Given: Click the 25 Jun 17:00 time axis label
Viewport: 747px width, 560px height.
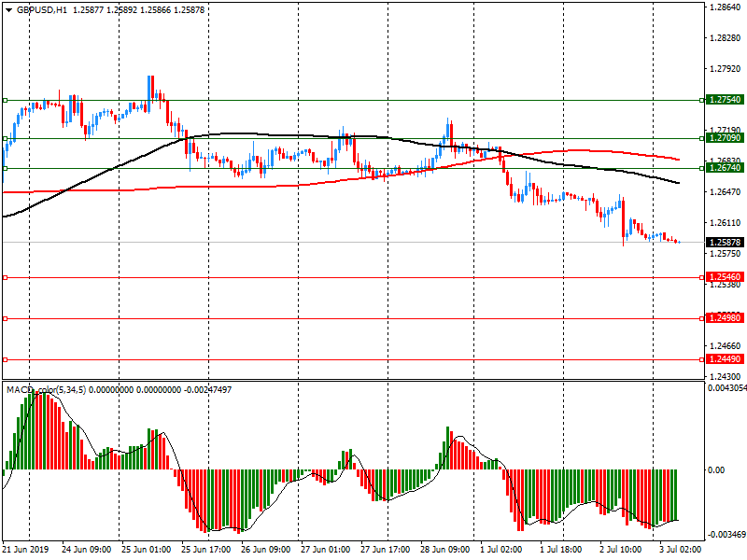Looking at the screenshot, I should 205,549.
